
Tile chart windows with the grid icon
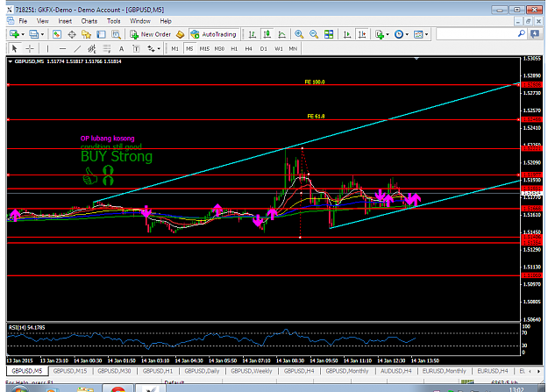click(329, 34)
